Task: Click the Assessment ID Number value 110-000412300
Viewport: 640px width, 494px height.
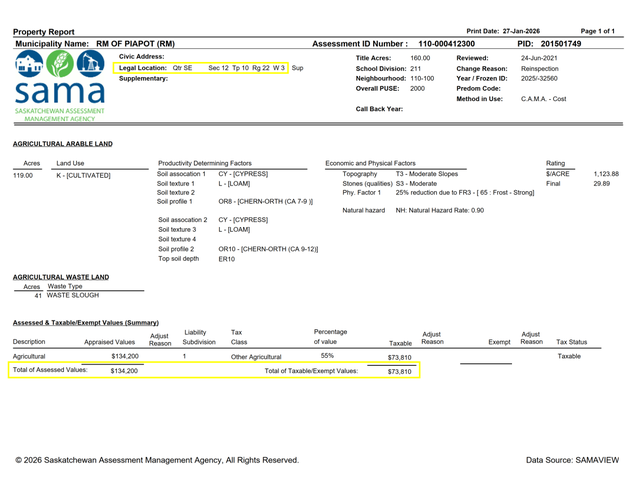Action: click(446, 45)
